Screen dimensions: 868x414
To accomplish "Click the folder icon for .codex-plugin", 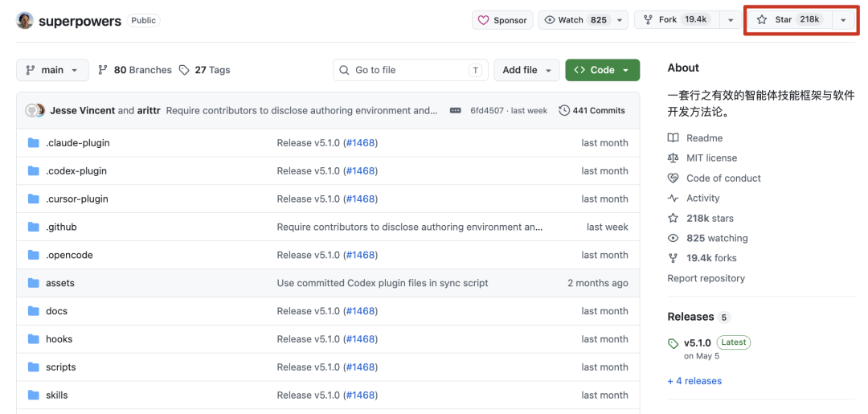I will click(34, 171).
